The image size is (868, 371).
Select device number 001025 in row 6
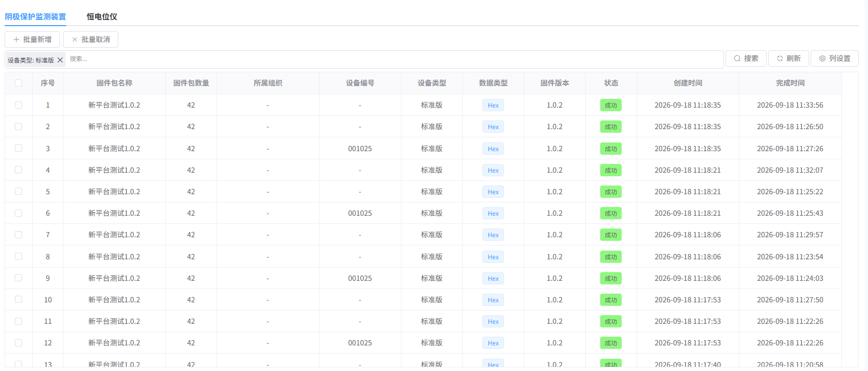point(360,213)
